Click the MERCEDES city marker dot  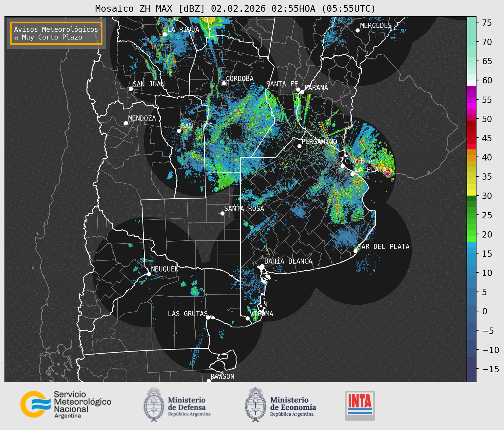click(x=357, y=31)
